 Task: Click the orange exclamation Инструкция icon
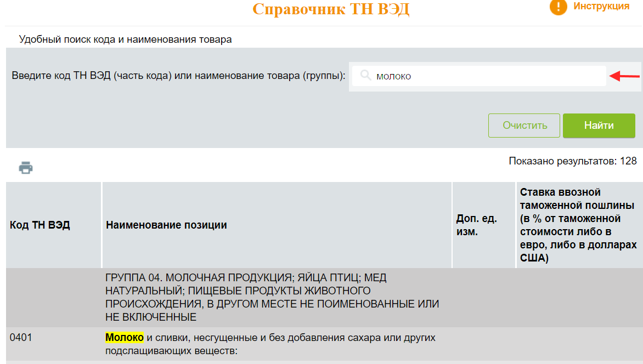(558, 7)
